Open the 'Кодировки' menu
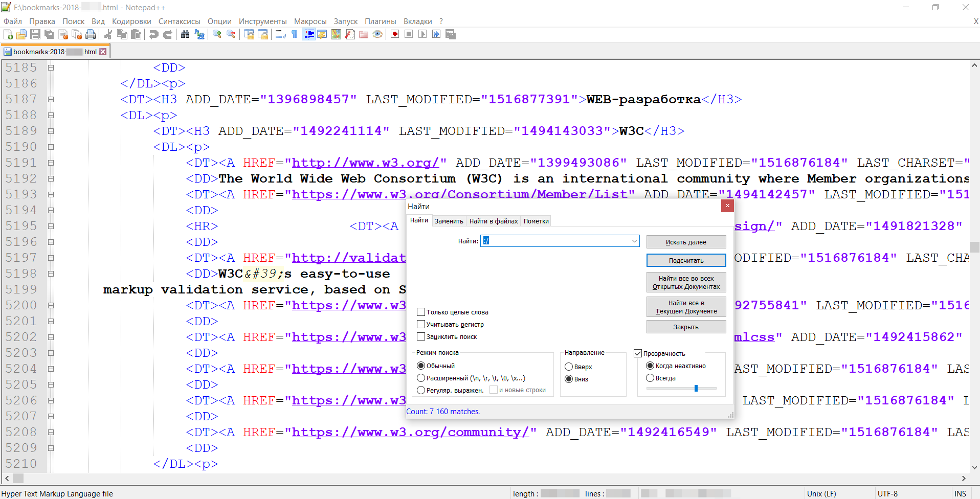The image size is (980, 499). click(131, 21)
